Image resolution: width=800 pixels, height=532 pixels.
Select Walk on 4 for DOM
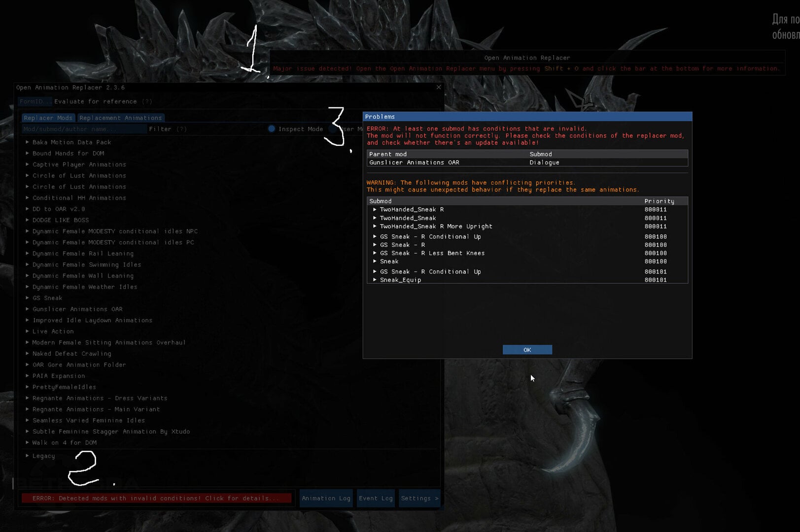(65, 443)
